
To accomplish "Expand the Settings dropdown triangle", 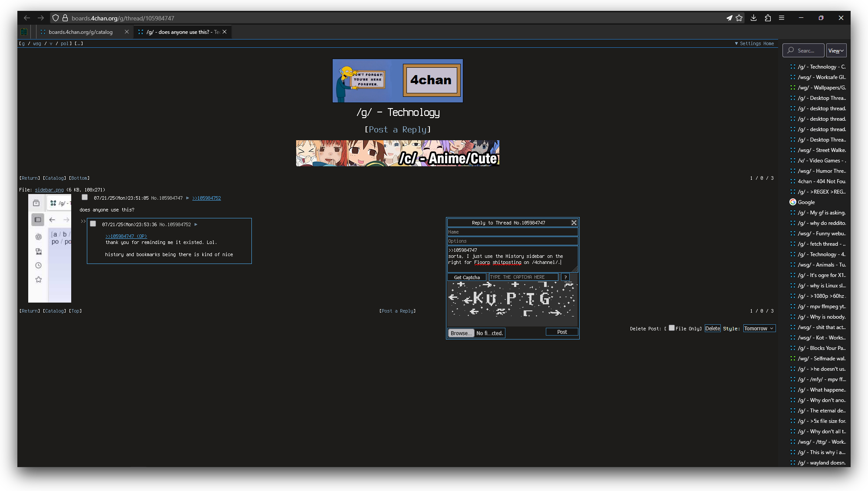I will click(736, 43).
